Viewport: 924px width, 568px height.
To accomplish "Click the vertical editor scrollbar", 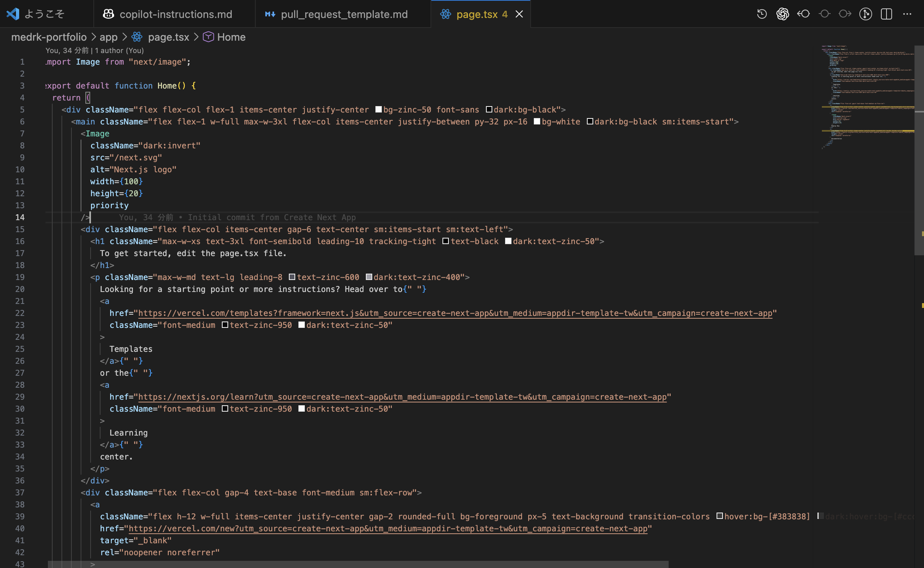I will pos(919,150).
